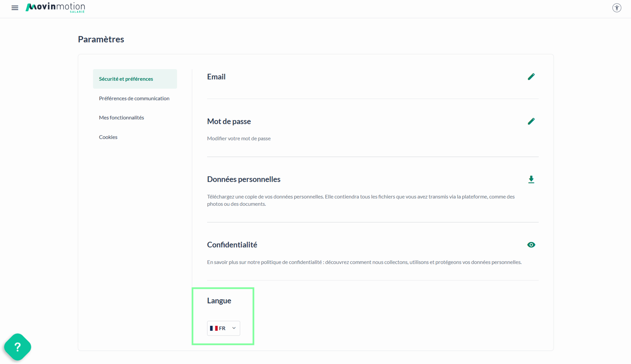Image resolution: width=631 pixels, height=364 pixels.
Task: Open the accessibility options icon
Action: pyautogui.click(x=616, y=8)
